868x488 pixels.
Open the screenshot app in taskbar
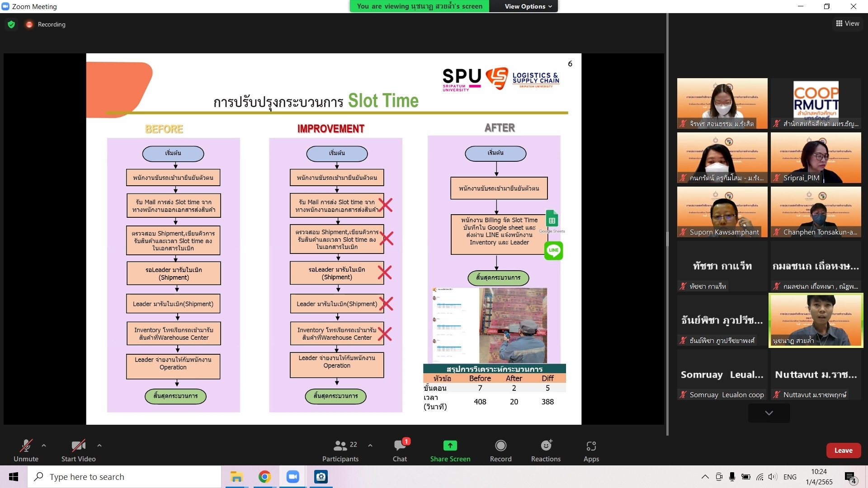pyautogui.click(x=321, y=477)
